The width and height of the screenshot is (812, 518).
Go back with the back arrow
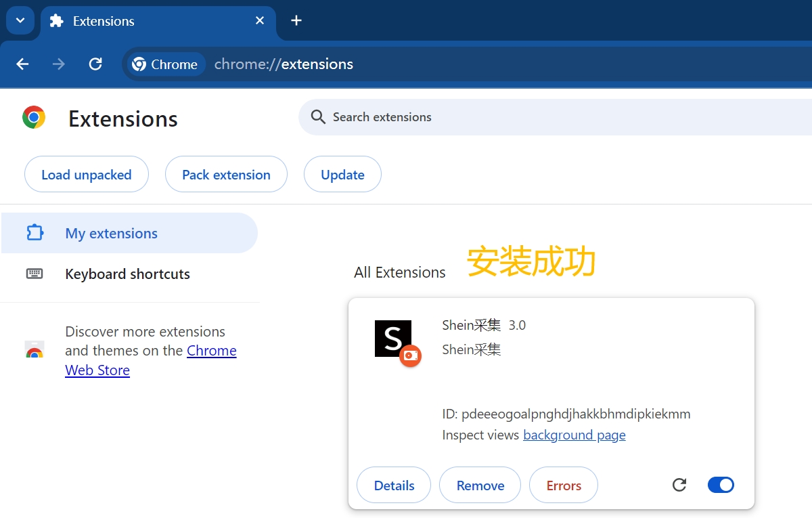(x=23, y=64)
